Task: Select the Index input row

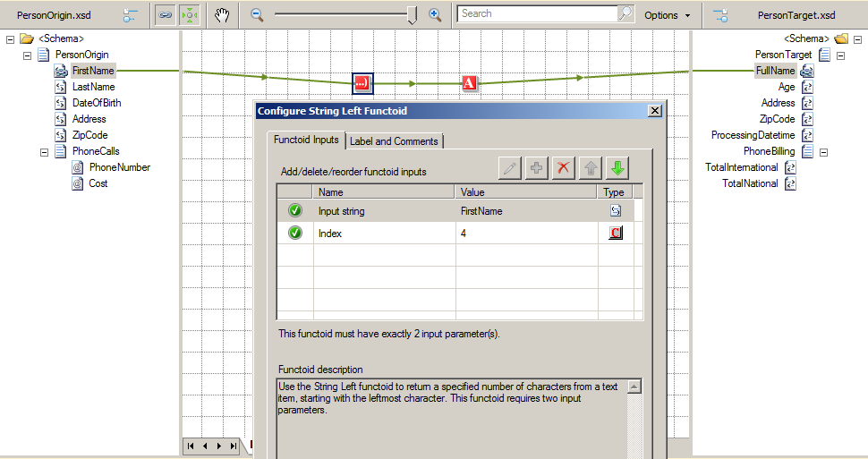Action: 385,234
